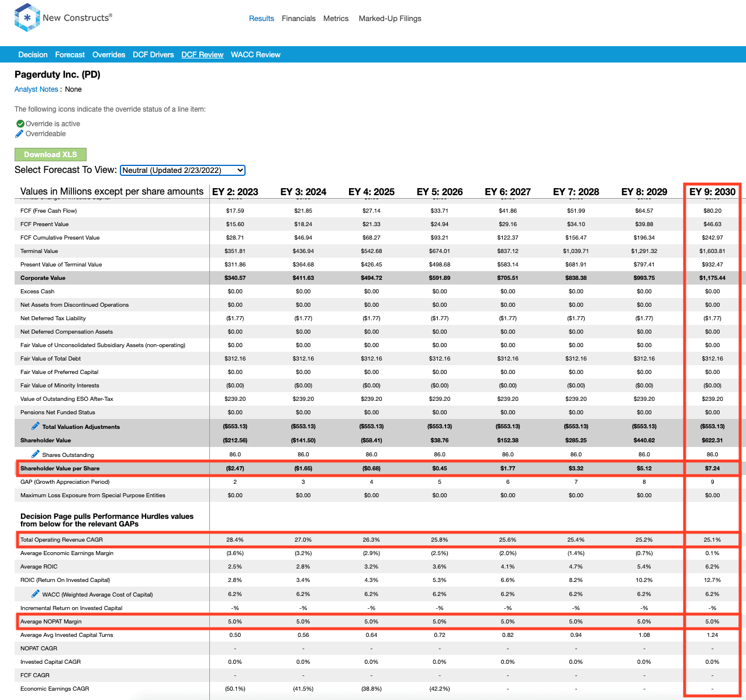Select the 28.4% revenue CAGR value
The width and height of the screenshot is (746, 700).
click(x=235, y=540)
